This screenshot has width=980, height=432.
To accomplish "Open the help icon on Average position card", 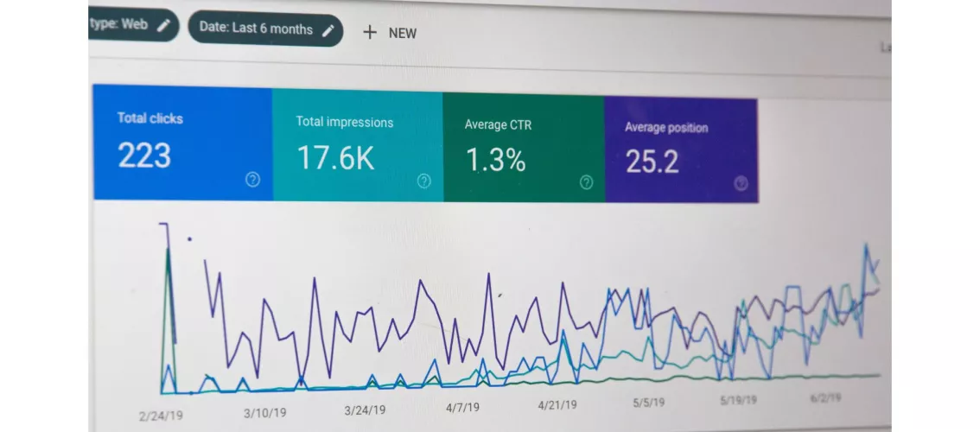I will pyautogui.click(x=741, y=183).
